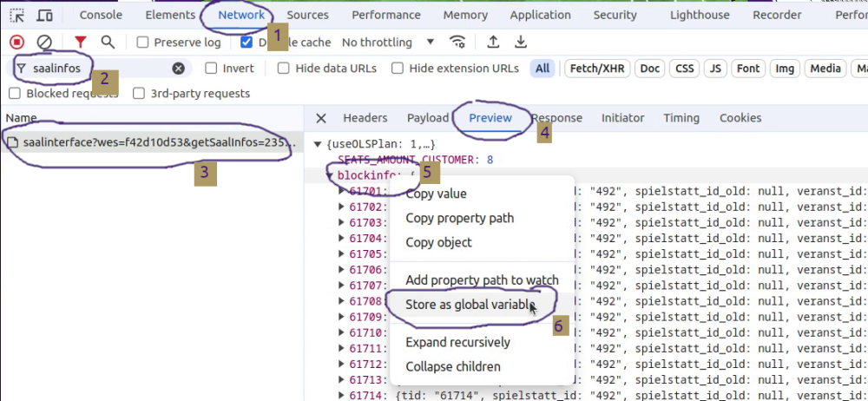
Task: Open the network search magnifier
Action: click(x=108, y=42)
